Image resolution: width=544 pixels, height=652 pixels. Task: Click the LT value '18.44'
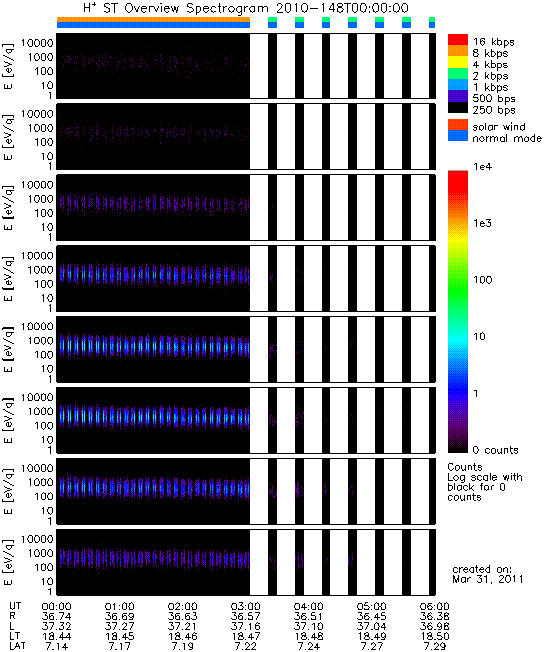[57, 637]
